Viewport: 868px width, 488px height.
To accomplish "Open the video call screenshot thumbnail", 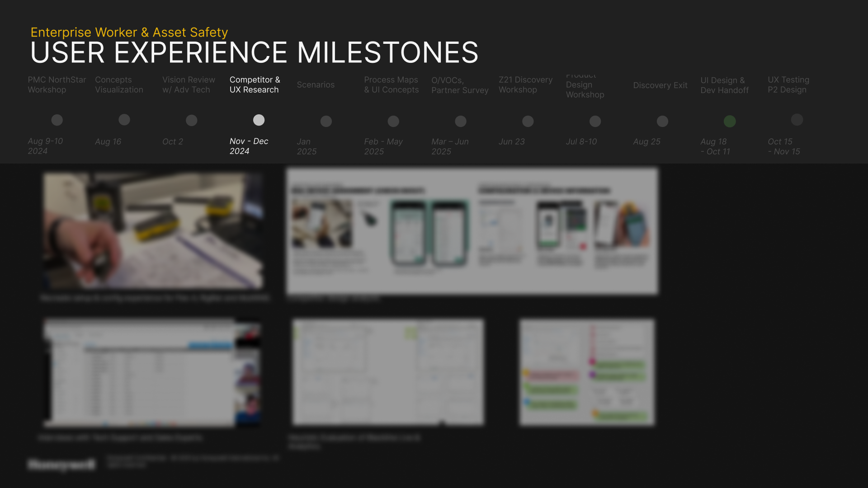I will [x=152, y=373].
